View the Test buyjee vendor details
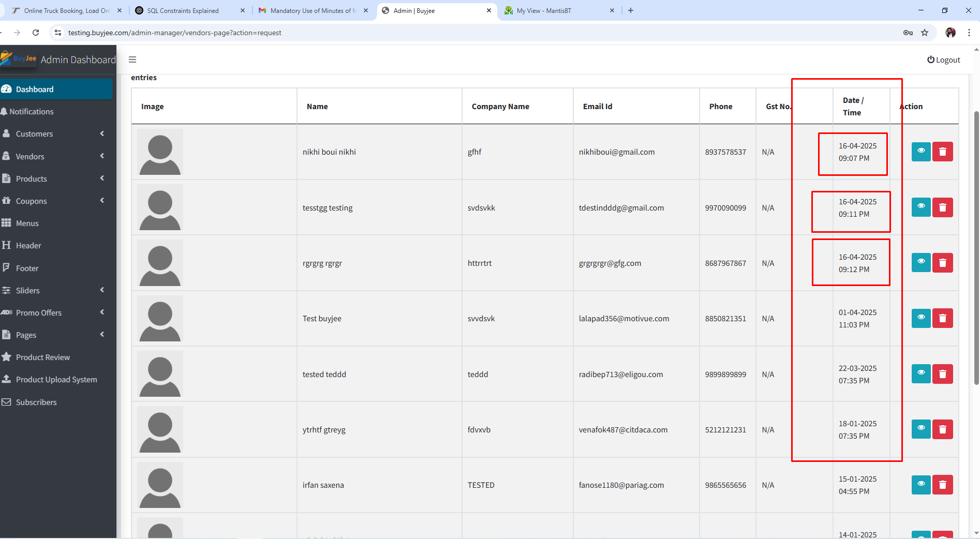Image resolution: width=980 pixels, height=539 pixels. coord(920,318)
